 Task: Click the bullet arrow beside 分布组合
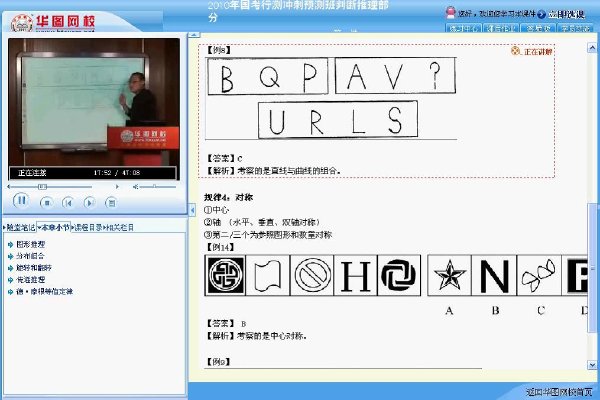(10, 256)
